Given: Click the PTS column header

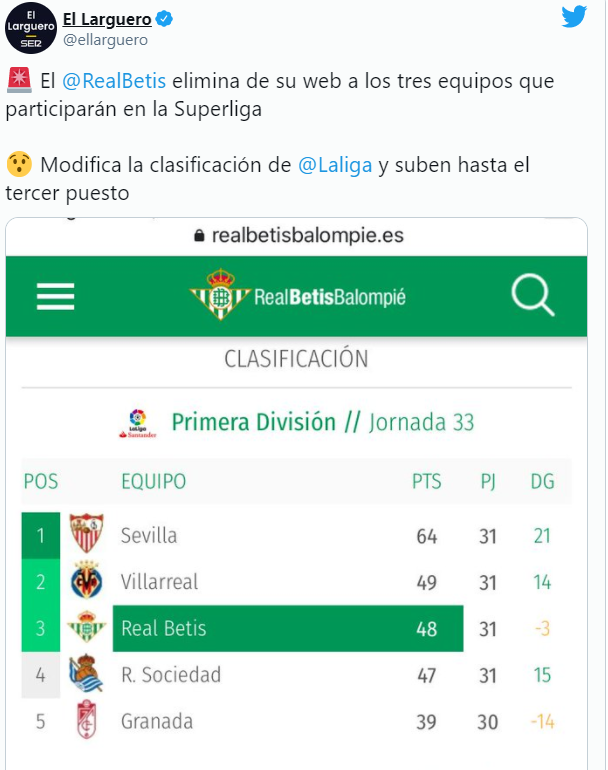Looking at the screenshot, I should click(426, 481).
